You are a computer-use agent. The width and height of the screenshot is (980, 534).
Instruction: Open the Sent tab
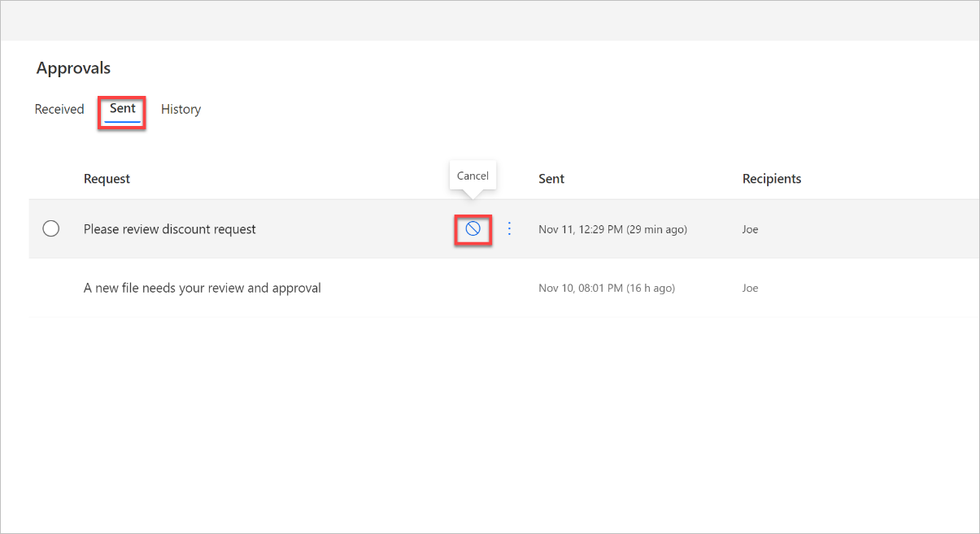coord(123,109)
